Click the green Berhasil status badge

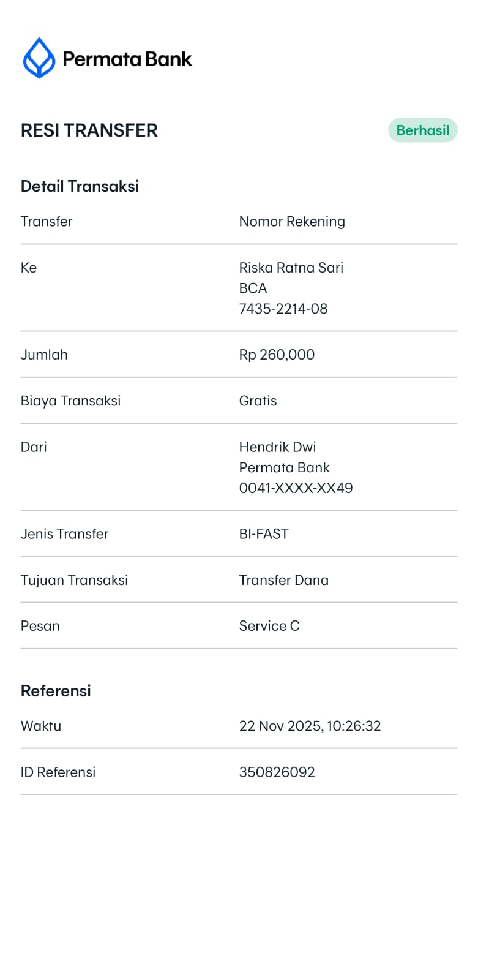pos(422,130)
